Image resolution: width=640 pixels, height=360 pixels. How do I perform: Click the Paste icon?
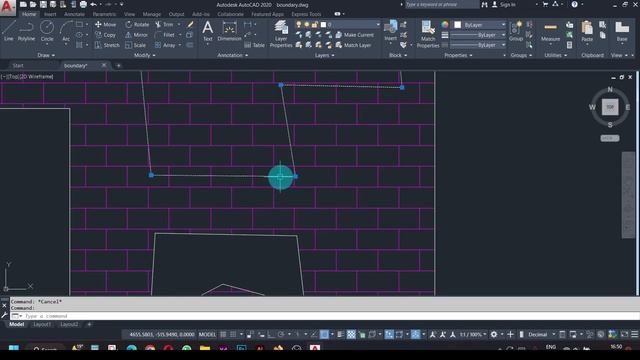587,31
